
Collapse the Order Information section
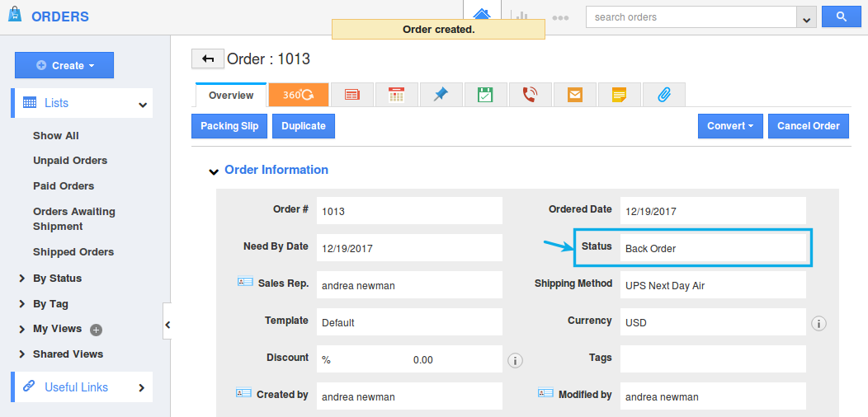[x=214, y=171]
